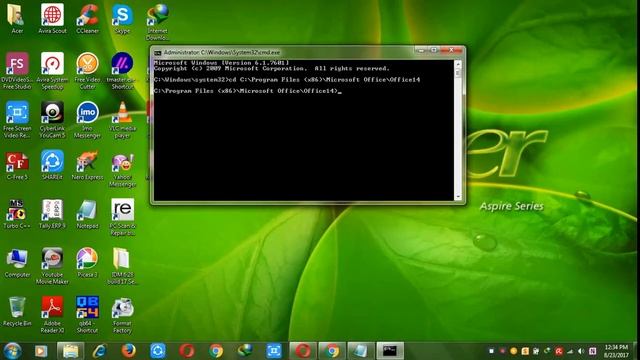Click 'Microsoft Windows [Version 6.1.7601]' line
The image size is (640, 360).
tap(222, 63)
